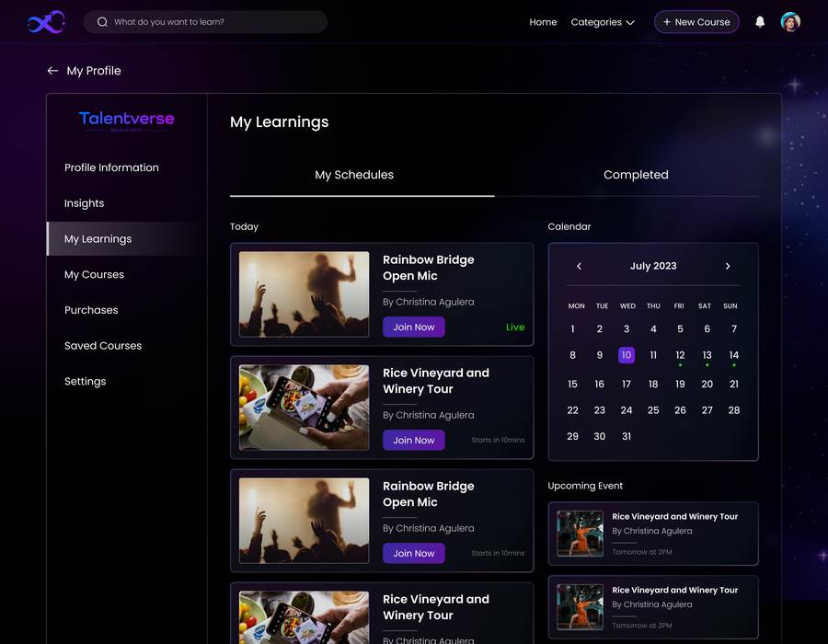Select July 1 in the calendar
828x644 pixels.
[572, 328]
